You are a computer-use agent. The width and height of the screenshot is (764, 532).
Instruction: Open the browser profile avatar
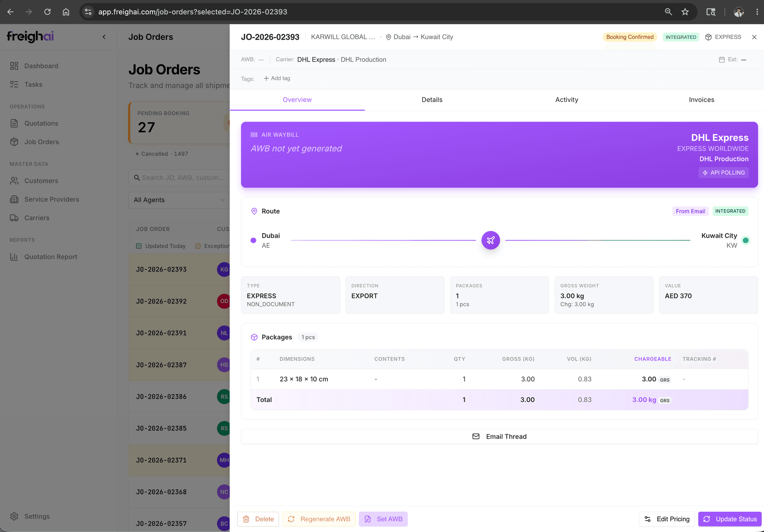tap(739, 12)
